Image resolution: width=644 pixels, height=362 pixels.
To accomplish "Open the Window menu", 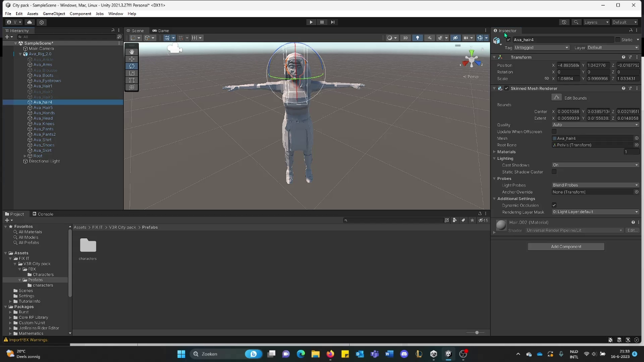I will point(115,14).
